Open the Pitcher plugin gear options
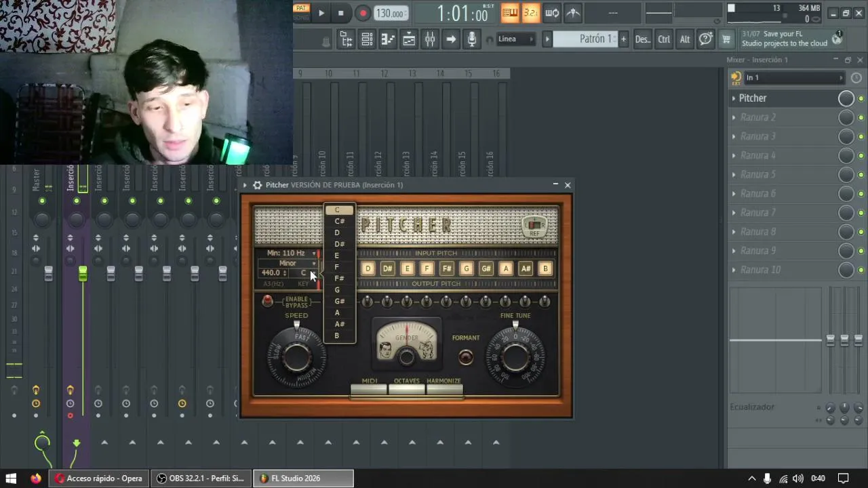This screenshot has width=868, height=488. (257, 185)
